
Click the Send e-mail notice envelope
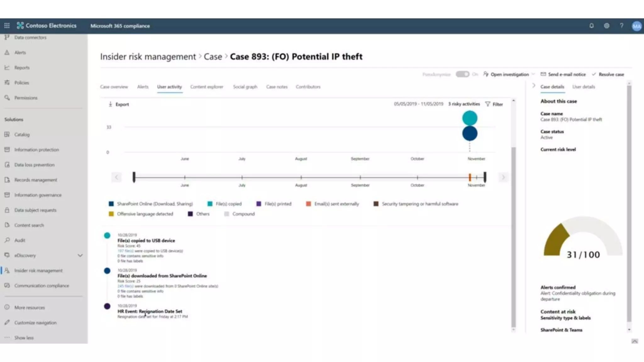point(543,74)
